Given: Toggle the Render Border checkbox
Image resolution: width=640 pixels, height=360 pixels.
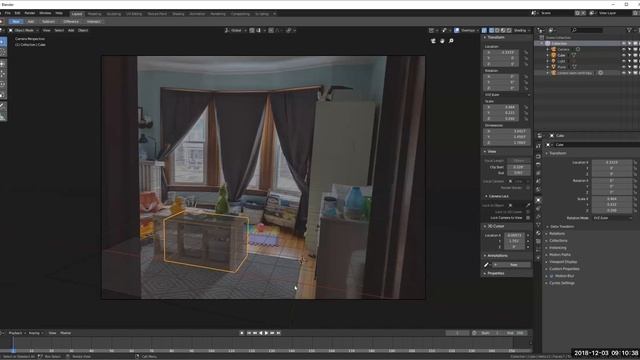Looking at the screenshot, I should (528, 188).
